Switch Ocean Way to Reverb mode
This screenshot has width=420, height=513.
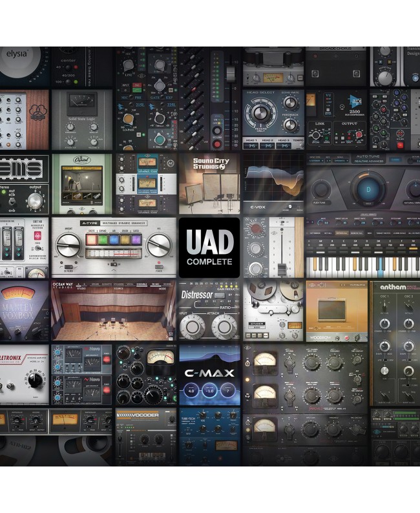[x=167, y=284]
